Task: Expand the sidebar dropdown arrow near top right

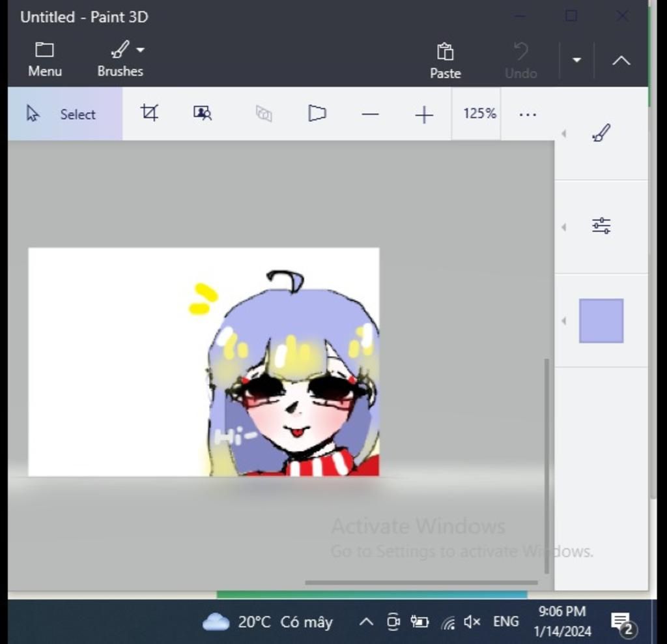Action: click(x=576, y=59)
